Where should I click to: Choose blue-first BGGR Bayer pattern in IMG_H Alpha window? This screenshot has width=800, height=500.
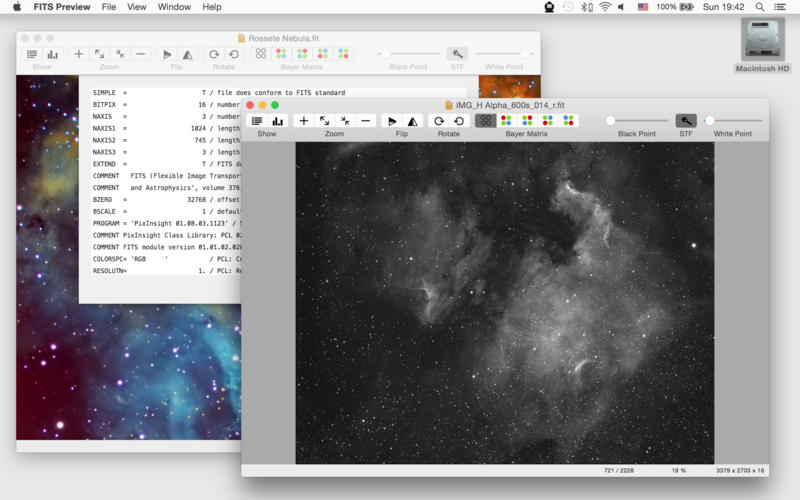(568, 121)
